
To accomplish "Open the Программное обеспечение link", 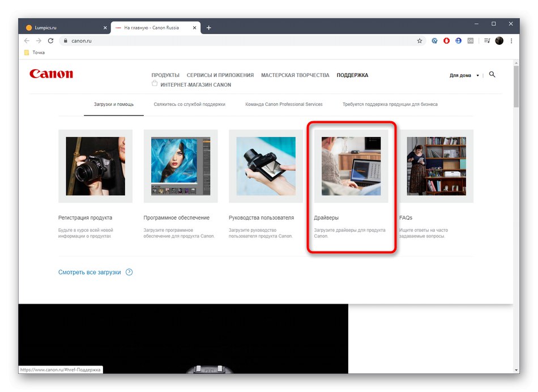I will (176, 218).
